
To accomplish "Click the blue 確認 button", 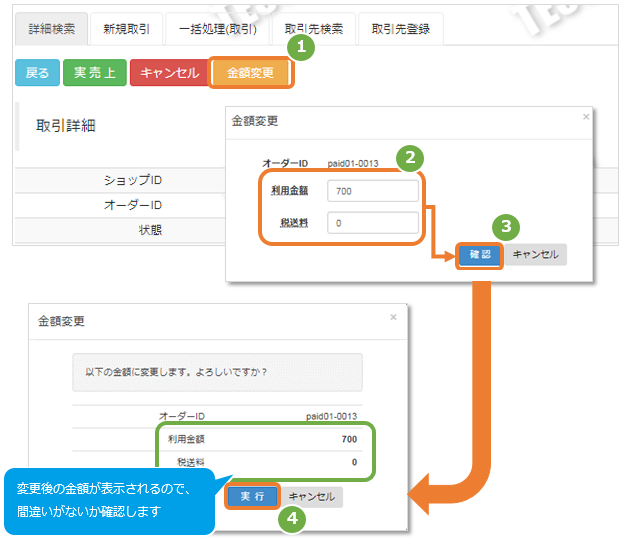I will tap(480, 255).
